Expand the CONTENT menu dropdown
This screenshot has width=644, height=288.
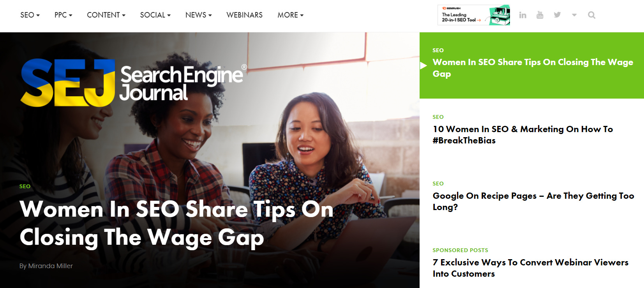106,15
